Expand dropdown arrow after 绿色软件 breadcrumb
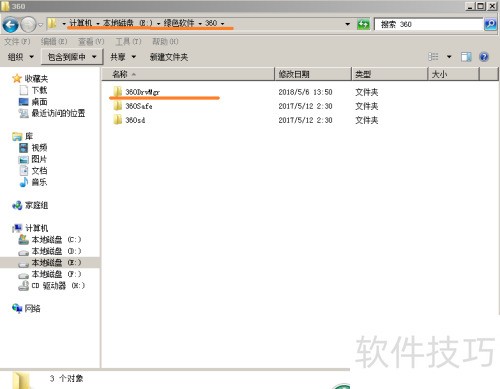Viewport: 500px width, 389px height. pos(200,24)
